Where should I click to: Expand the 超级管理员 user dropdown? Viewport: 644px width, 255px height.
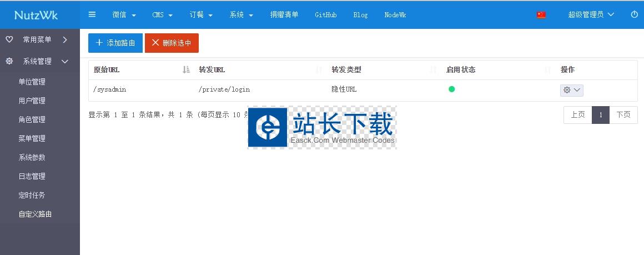591,15
